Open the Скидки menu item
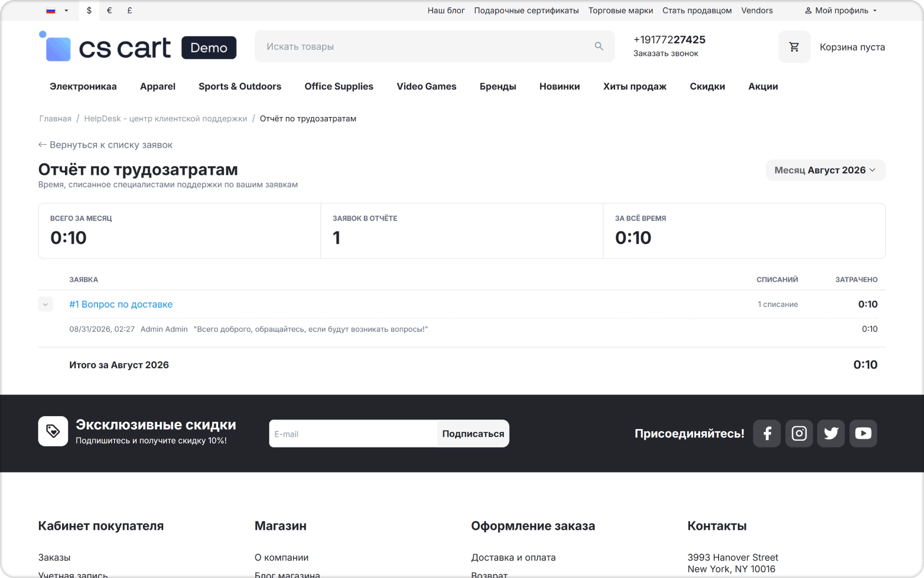924x578 pixels. (x=707, y=86)
